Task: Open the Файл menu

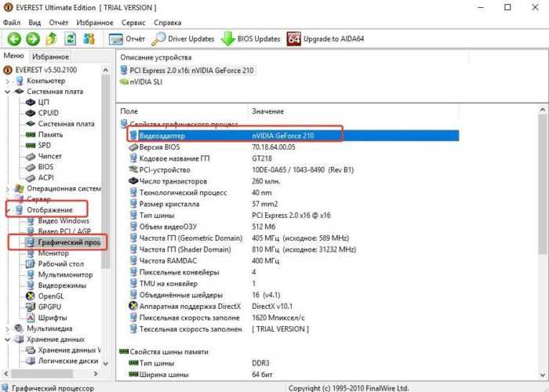Action: pos(12,23)
